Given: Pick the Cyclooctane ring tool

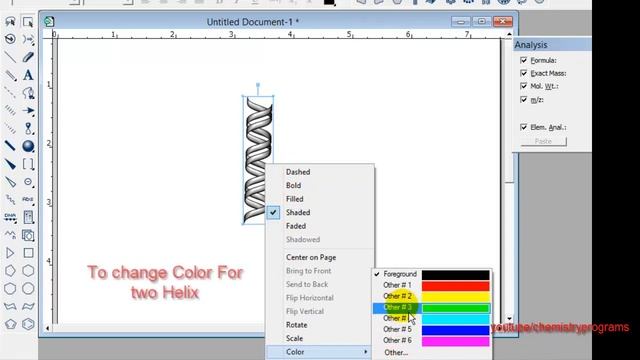Looking at the screenshot, I should (x=28, y=289).
